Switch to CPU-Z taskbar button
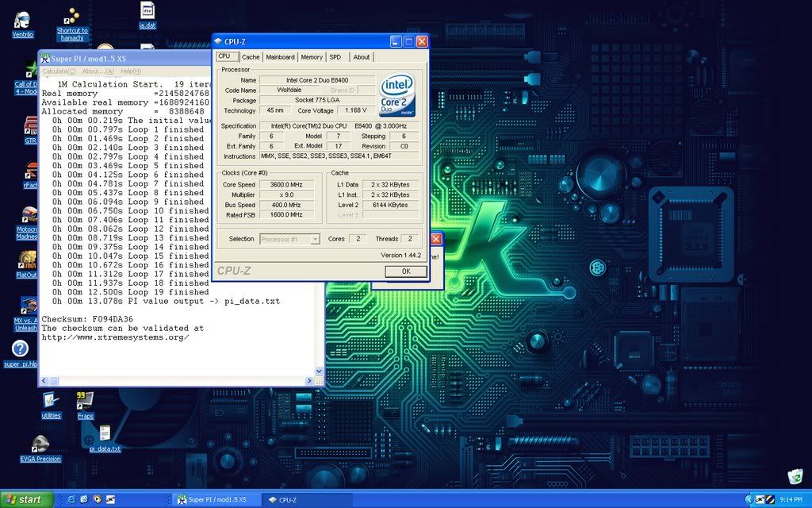The width and height of the screenshot is (812, 508). click(307, 500)
